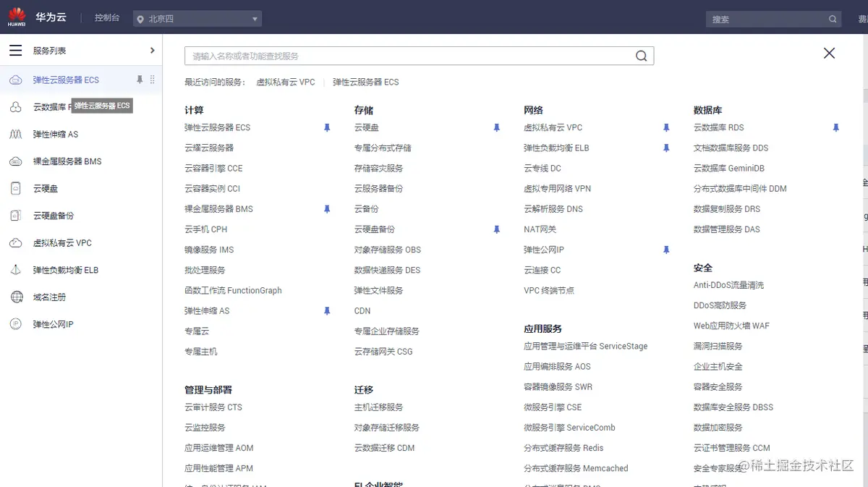The width and height of the screenshot is (868, 487).
Task: Toggle pin for 云硬盘备份 under 存储
Action: 496,229
